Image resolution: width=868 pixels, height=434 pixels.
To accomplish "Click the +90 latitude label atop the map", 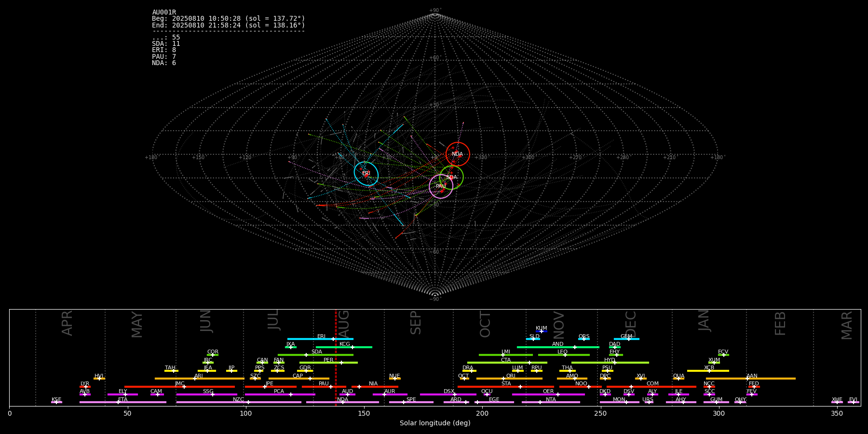I will (435, 11).
